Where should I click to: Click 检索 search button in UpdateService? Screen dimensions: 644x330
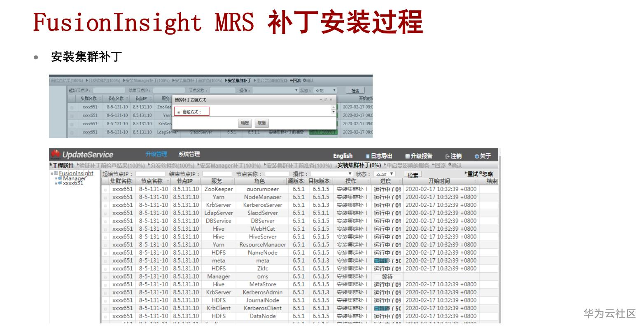(413, 175)
